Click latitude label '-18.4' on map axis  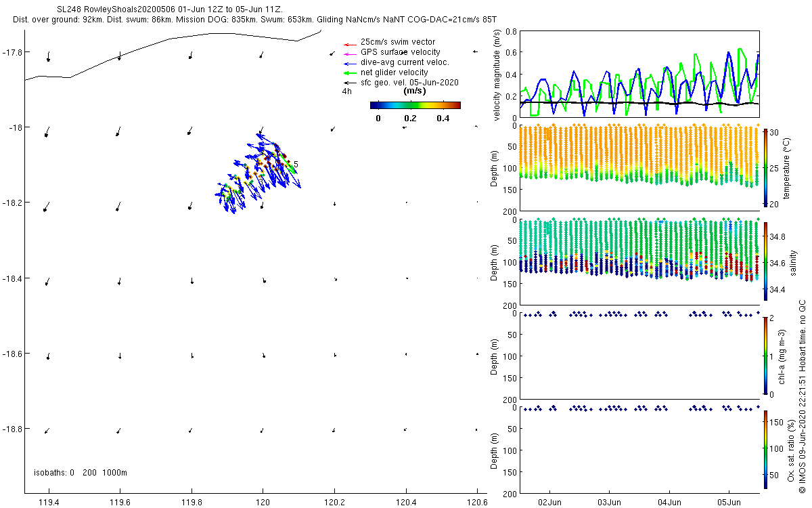click(12, 278)
